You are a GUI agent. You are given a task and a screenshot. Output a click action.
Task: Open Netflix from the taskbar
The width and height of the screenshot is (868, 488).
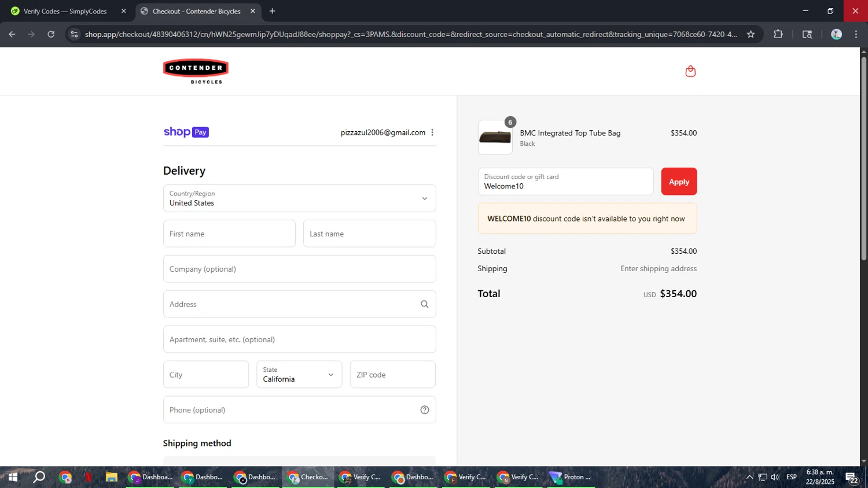[x=89, y=477]
